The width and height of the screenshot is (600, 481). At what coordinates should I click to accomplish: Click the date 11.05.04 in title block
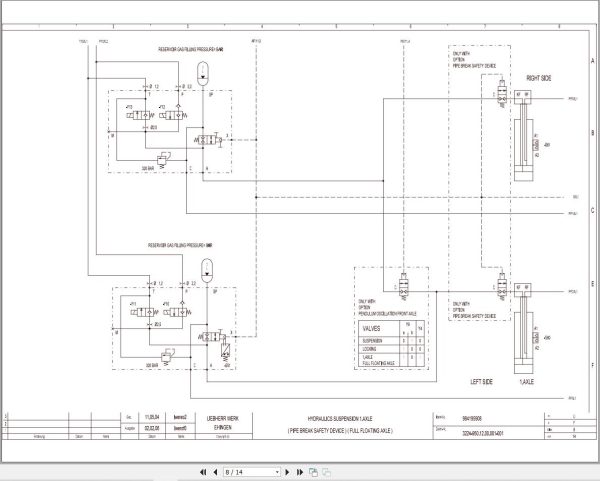(152, 417)
